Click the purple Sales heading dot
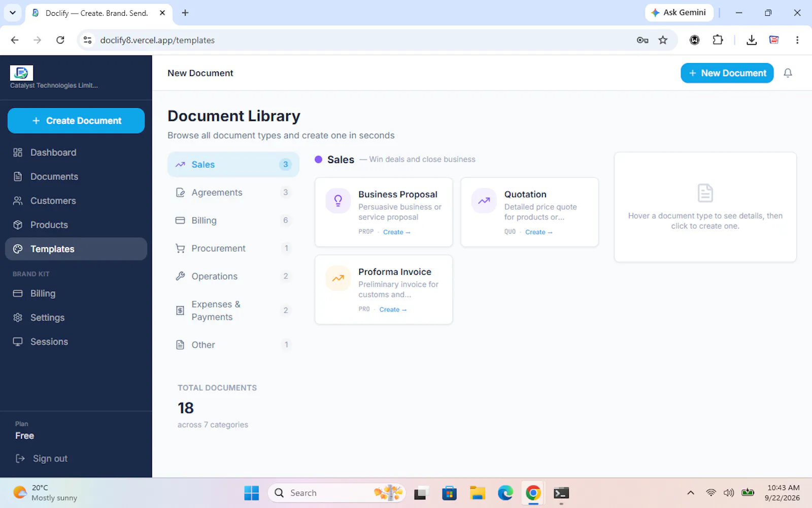 coord(319,160)
